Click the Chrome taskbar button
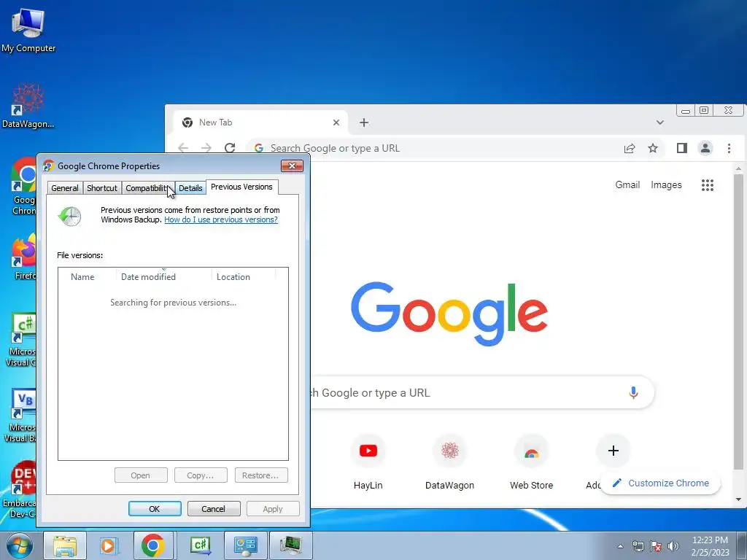 click(x=153, y=545)
